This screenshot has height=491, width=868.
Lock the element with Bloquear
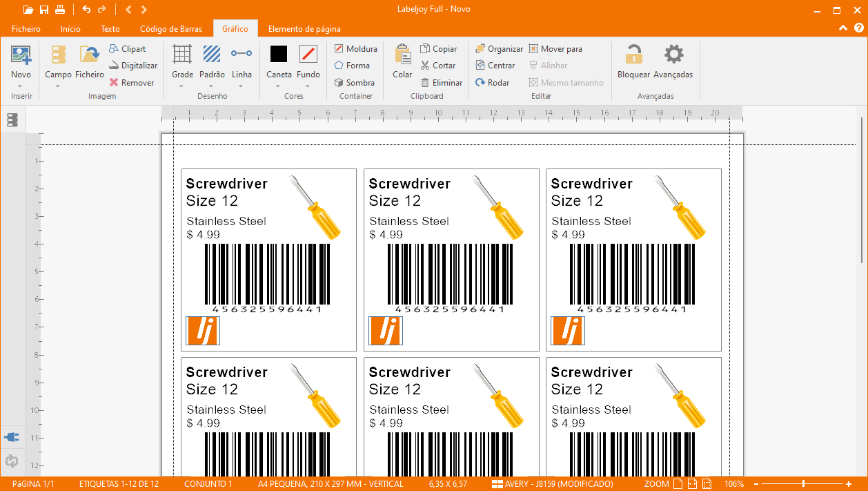click(633, 63)
